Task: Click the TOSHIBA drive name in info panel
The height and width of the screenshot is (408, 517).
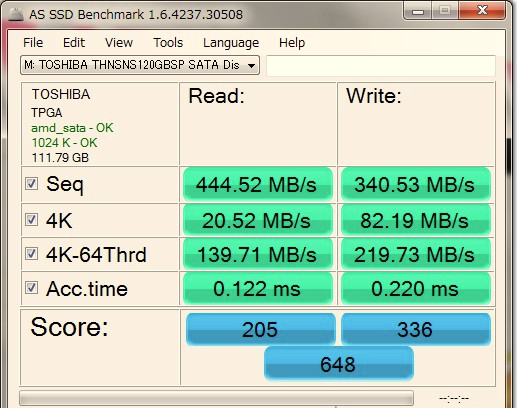Action: click(x=61, y=94)
